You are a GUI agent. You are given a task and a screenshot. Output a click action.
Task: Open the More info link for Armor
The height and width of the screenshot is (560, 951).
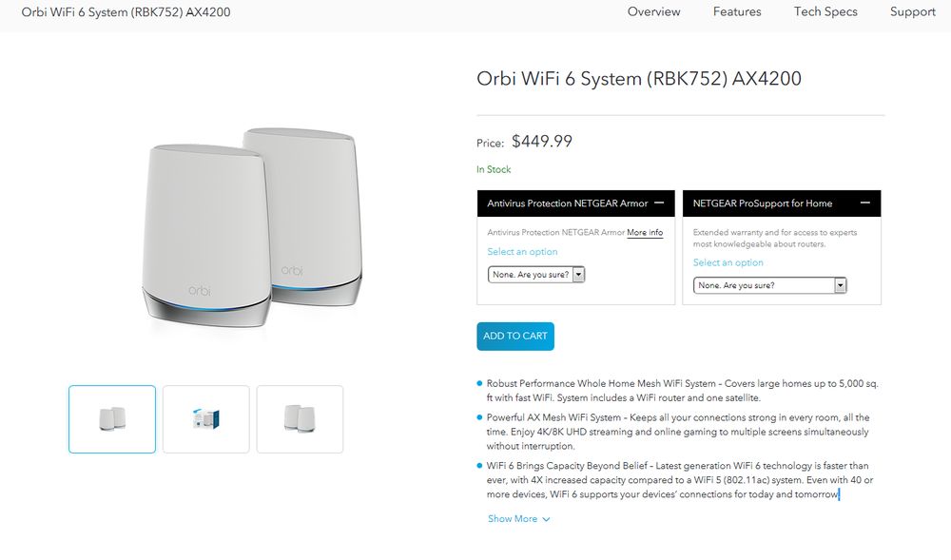click(645, 233)
